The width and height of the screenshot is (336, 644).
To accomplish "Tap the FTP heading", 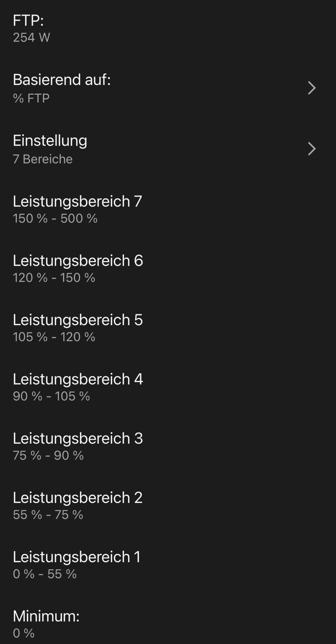I will pyautogui.click(x=28, y=21).
